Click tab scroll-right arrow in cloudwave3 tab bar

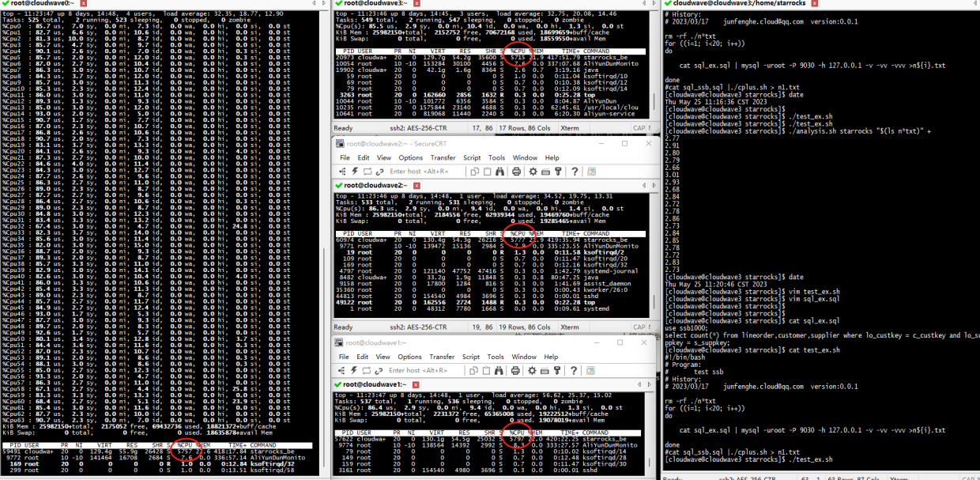pos(654,3)
